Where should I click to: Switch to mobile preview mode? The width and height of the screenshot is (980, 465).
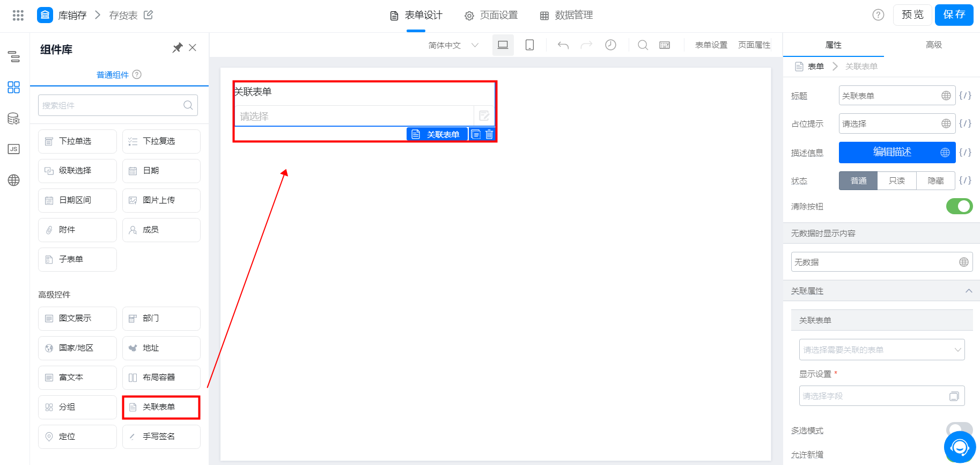(529, 45)
